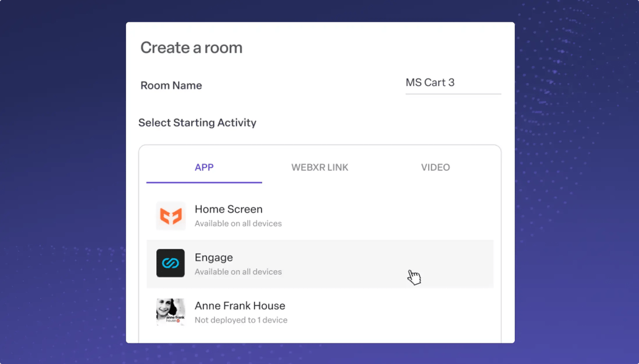Click 'Available on all devices' under Home Screen
639x364 pixels.
coord(238,223)
